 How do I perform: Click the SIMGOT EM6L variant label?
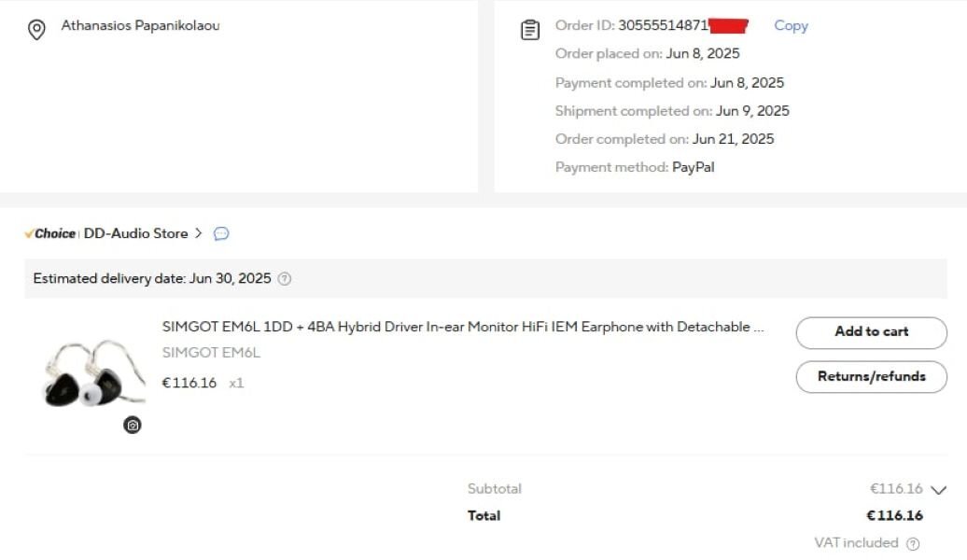point(211,353)
